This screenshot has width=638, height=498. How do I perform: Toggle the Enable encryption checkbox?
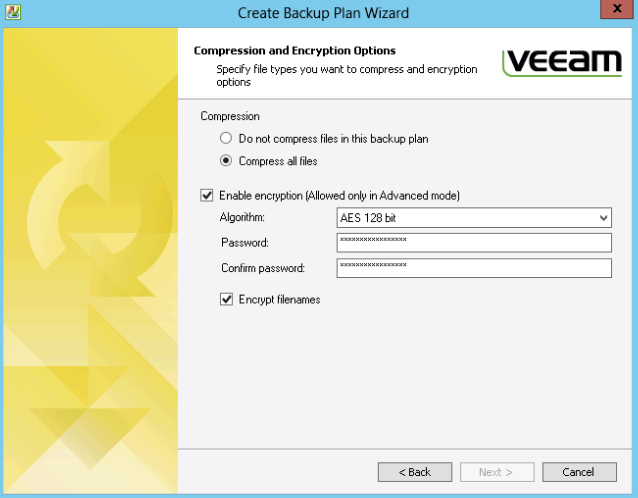click(x=207, y=195)
